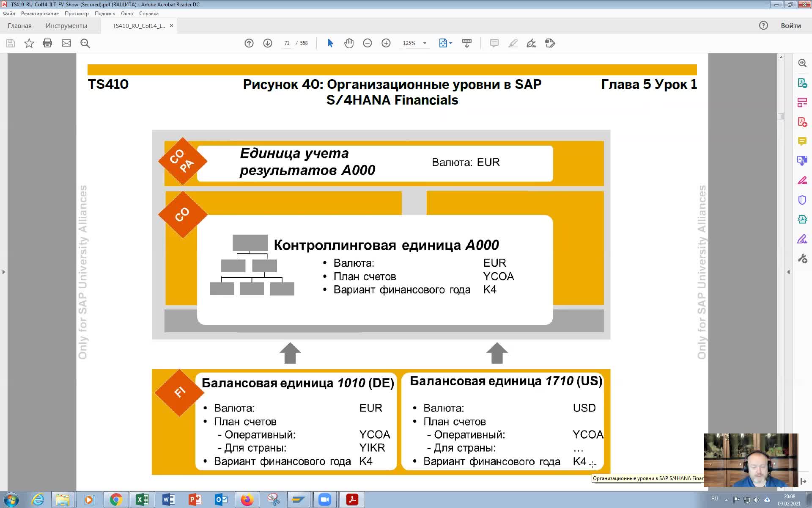
Task: Open the Подпись menu
Action: tap(105, 14)
